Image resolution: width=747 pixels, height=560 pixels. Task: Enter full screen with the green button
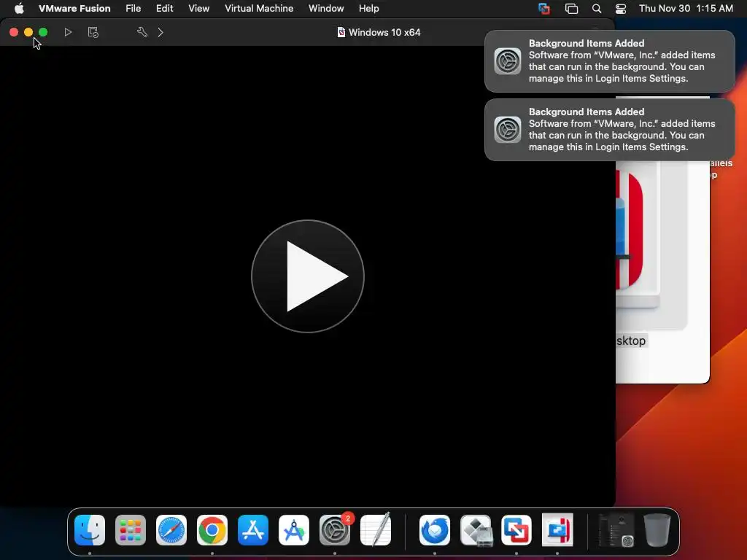tap(43, 32)
